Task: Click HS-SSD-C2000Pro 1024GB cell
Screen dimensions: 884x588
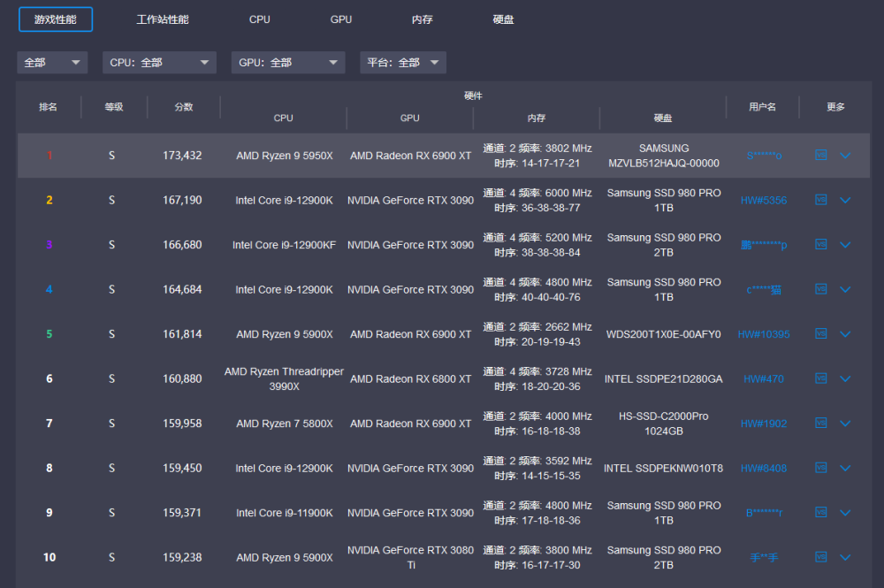Action: 664,424
